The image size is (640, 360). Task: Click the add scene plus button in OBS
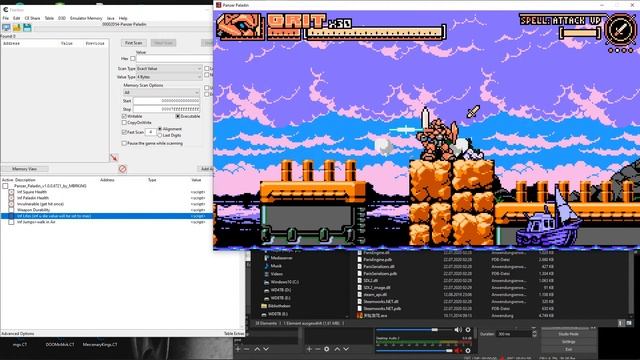pyautogui.click(x=238, y=349)
